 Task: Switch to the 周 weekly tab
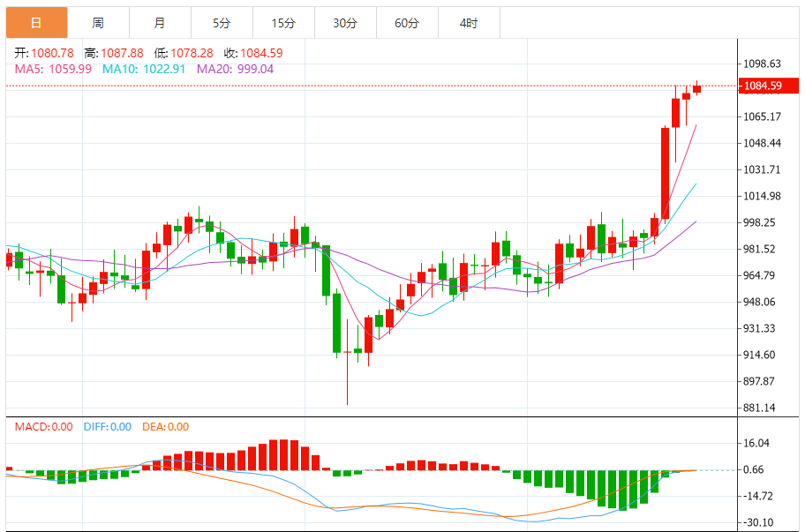98,23
